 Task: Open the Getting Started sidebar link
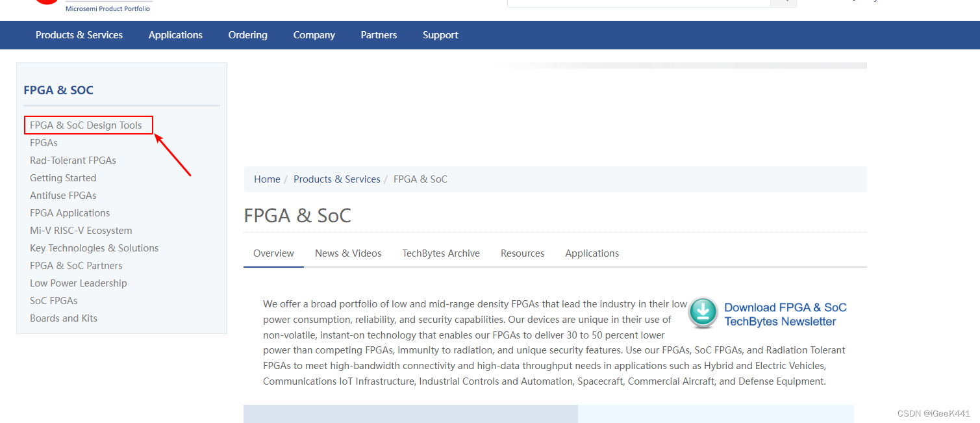63,178
